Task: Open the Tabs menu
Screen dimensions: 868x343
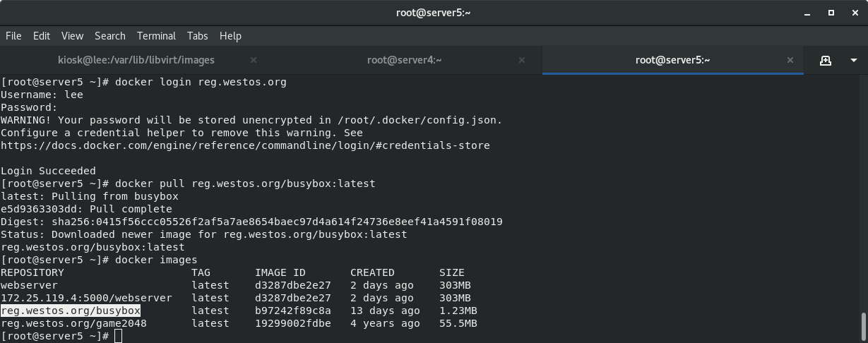Action: coord(197,35)
